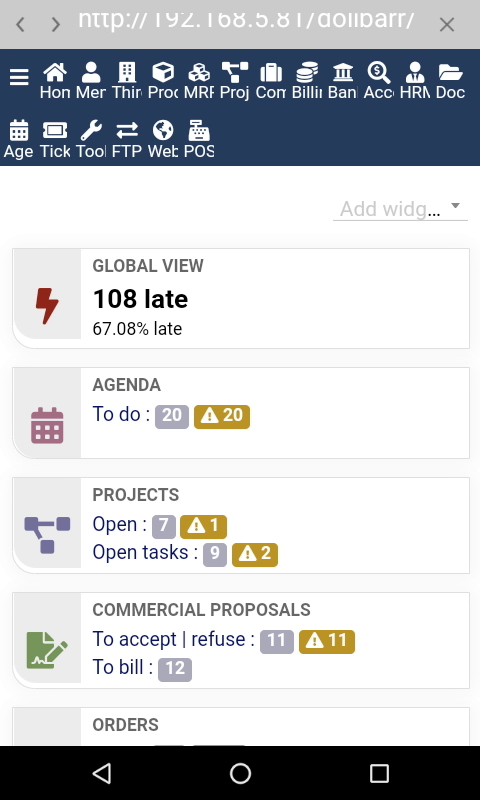Expand the Add widget dropdown
Screen dimensions: 480x800
click(400, 209)
